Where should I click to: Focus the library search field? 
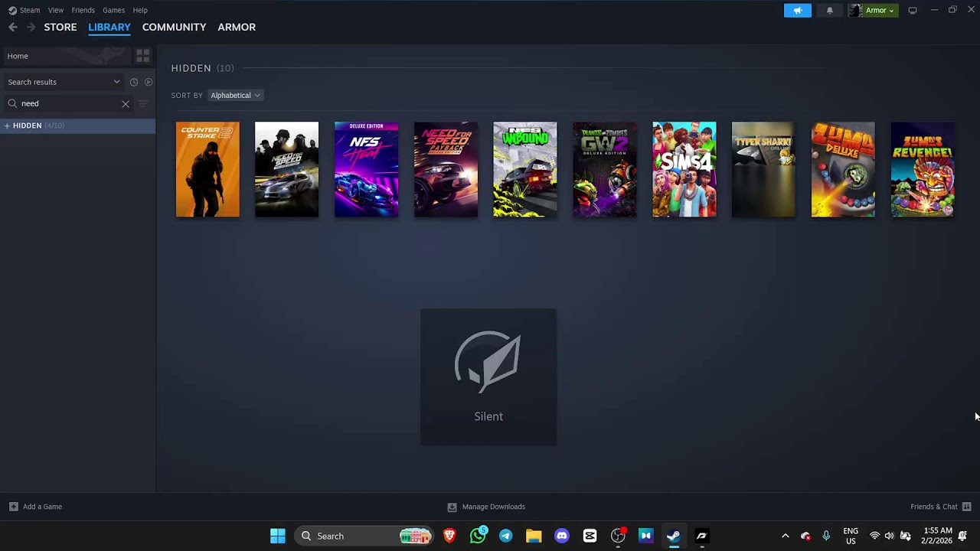[x=69, y=103]
